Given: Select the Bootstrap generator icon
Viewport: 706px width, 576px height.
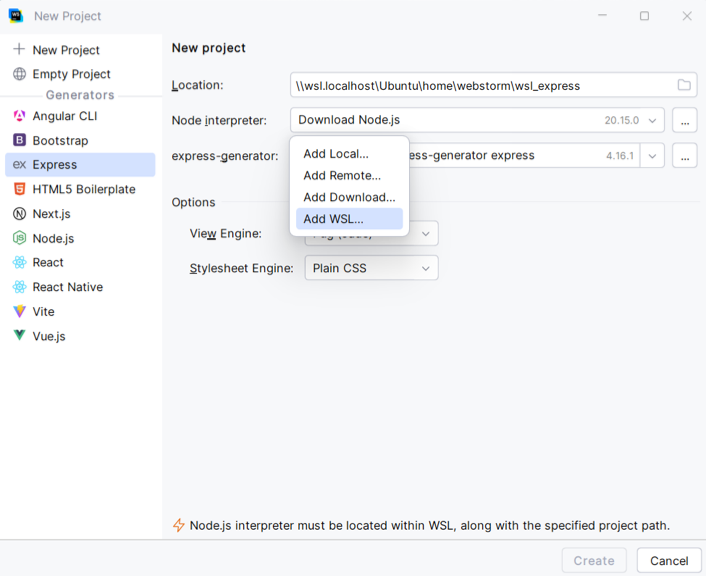Looking at the screenshot, I should 19,141.
